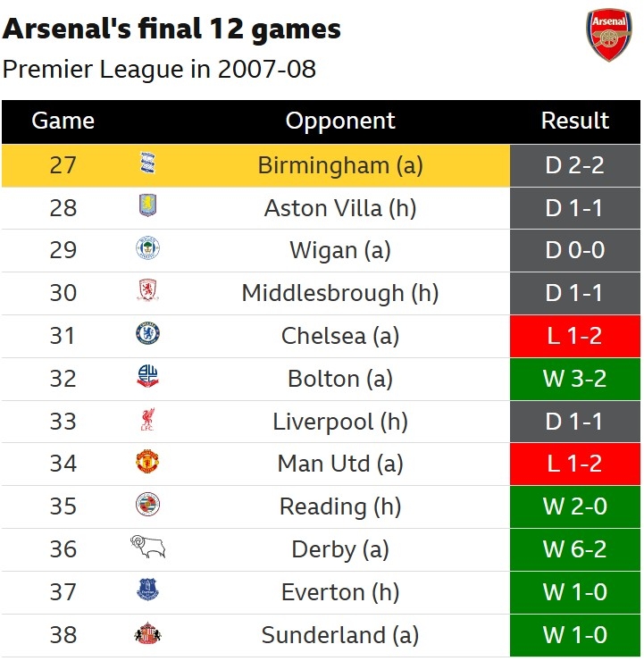
Task: Click the Reading (h) opponent text
Action: click(x=340, y=506)
